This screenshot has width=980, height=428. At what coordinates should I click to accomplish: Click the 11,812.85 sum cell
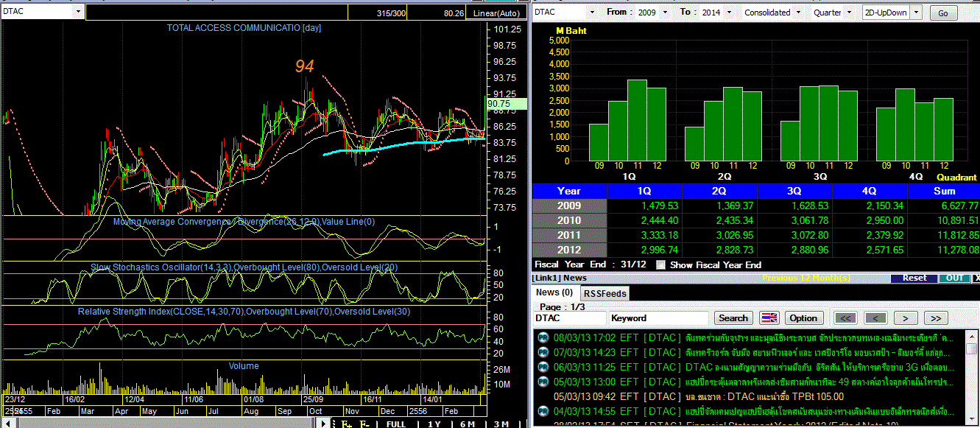click(944, 235)
